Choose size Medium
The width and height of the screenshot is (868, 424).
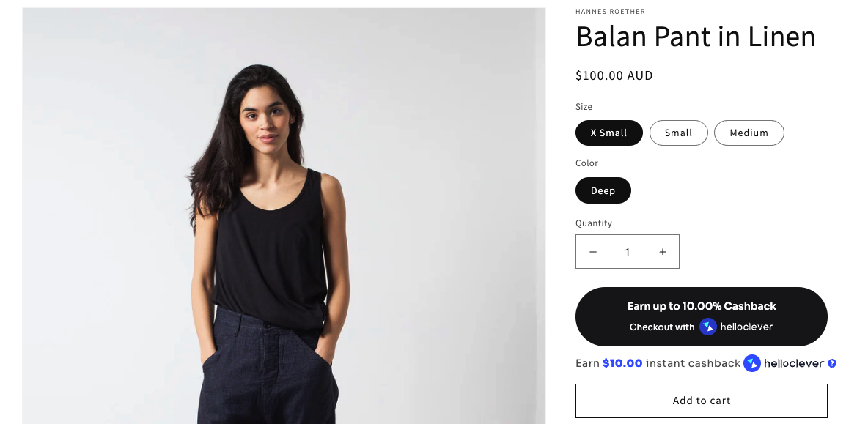pos(749,133)
